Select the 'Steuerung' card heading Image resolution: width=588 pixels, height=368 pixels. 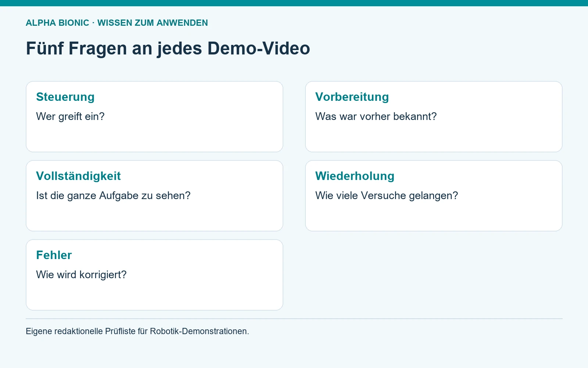[65, 97]
